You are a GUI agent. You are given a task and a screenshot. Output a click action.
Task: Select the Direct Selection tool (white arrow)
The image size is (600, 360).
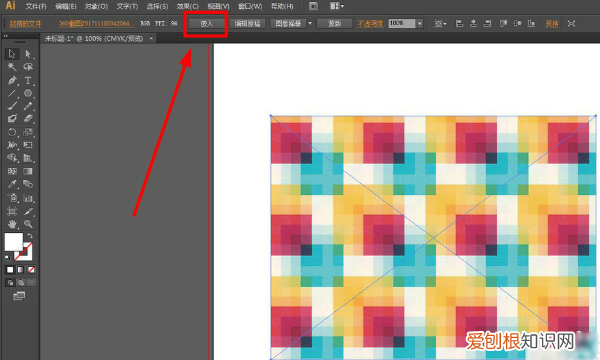[28, 54]
